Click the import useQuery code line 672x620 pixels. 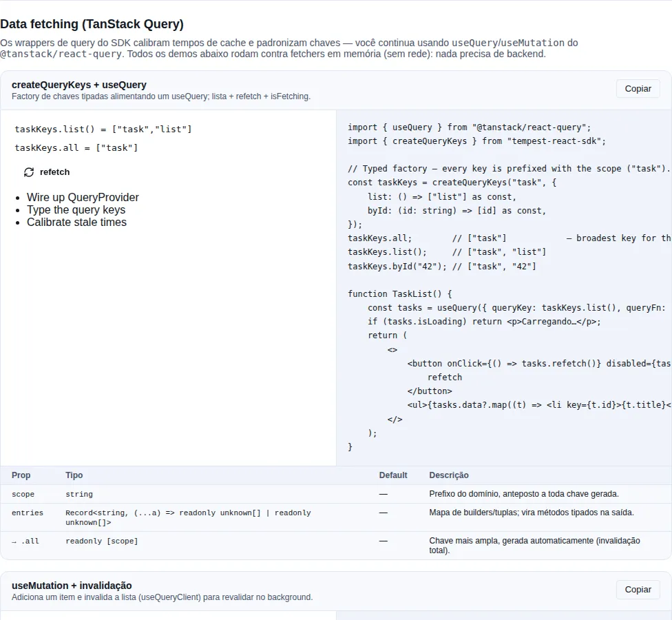470,127
